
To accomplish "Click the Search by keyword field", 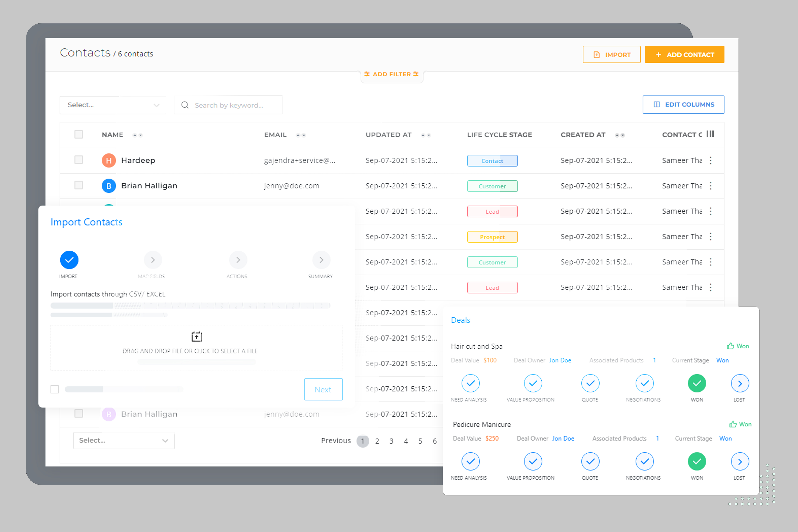I will point(228,105).
